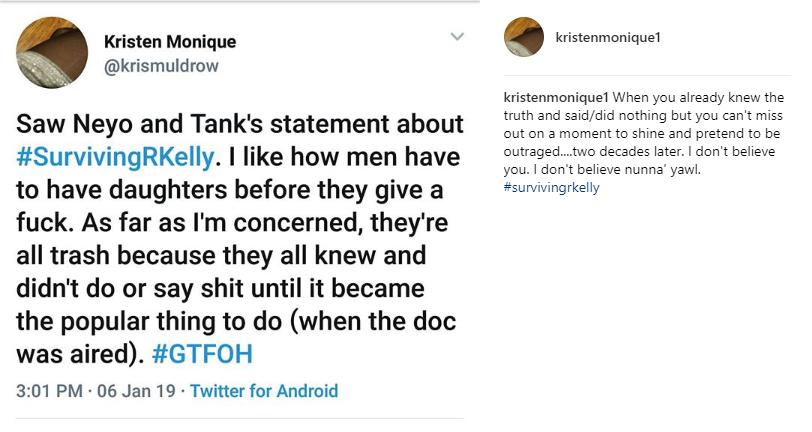This screenshot has height=432, width=812.
Task: Open the Kristen Monique display name
Action: point(170,42)
